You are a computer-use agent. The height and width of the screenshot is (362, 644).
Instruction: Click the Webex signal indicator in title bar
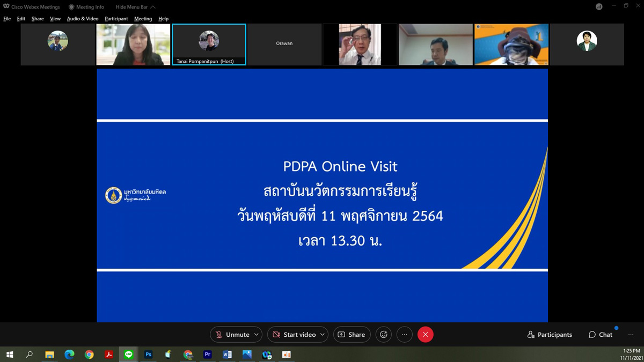[599, 7]
